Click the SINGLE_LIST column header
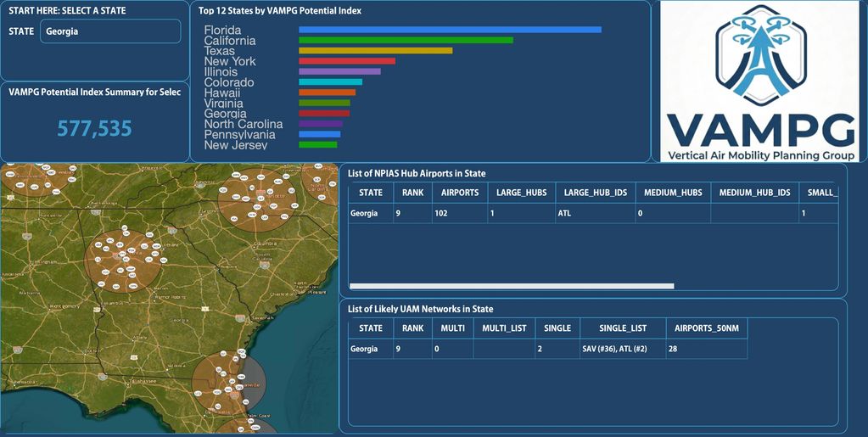Screen dimensions: 868x437 [623, 328]
